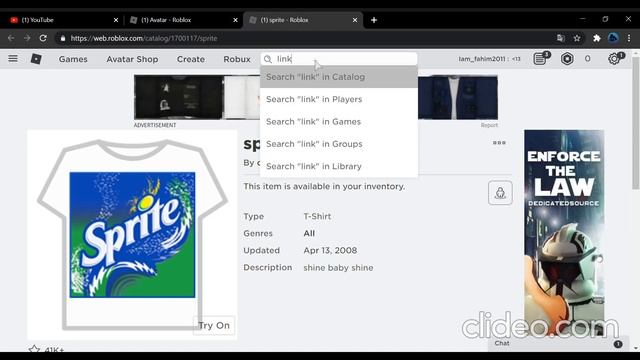Screen dimensions: 640x360
Task: Open the Roblox hamburger navigation menu
Action: tap(13, 59)
